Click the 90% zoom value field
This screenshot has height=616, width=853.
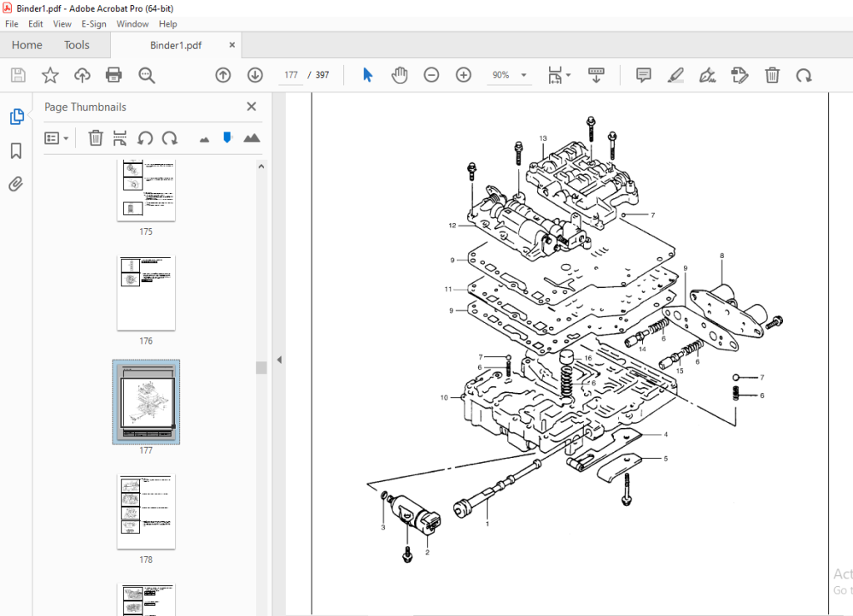coord(501,75)
